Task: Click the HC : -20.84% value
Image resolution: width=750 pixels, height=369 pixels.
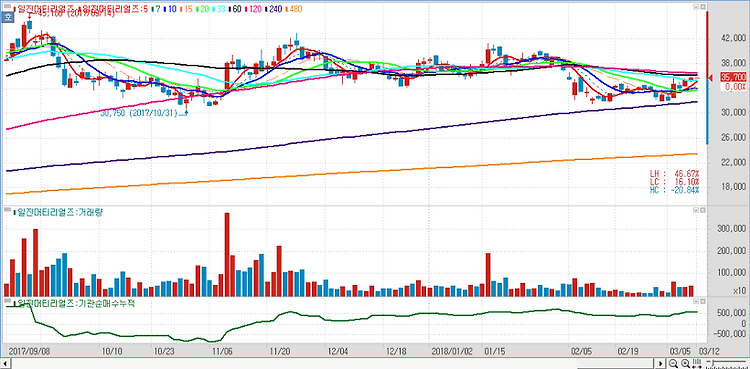Action: click(x=674, y=190)
